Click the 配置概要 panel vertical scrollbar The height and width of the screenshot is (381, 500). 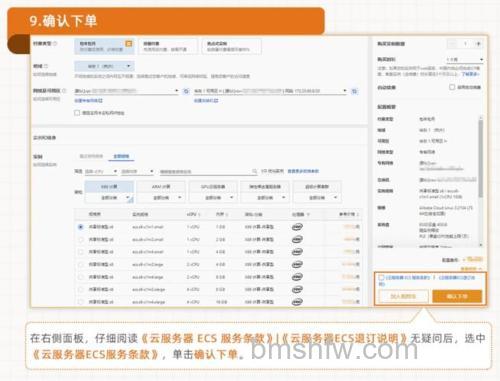point(481,158)
